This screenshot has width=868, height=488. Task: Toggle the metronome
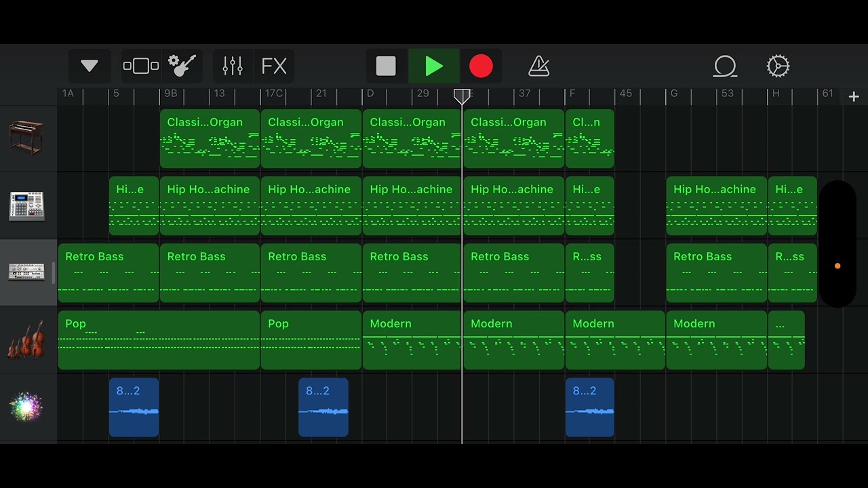tap(539, 66)
